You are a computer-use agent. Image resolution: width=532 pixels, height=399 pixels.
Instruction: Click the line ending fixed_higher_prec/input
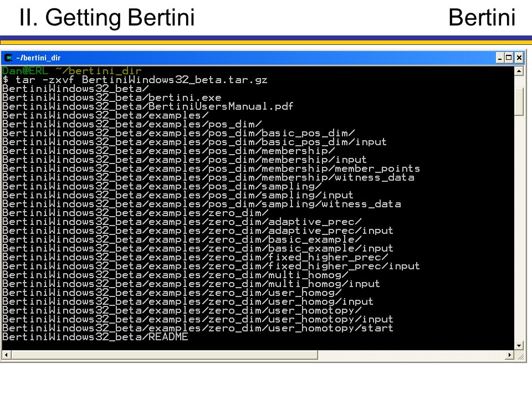(x=211, y=265)
